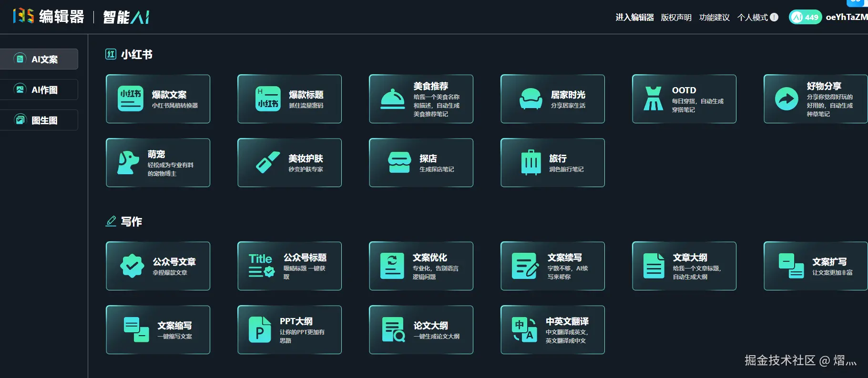Click the 探店 shop icon
This screenshot has height=378, width=868.
399,162
